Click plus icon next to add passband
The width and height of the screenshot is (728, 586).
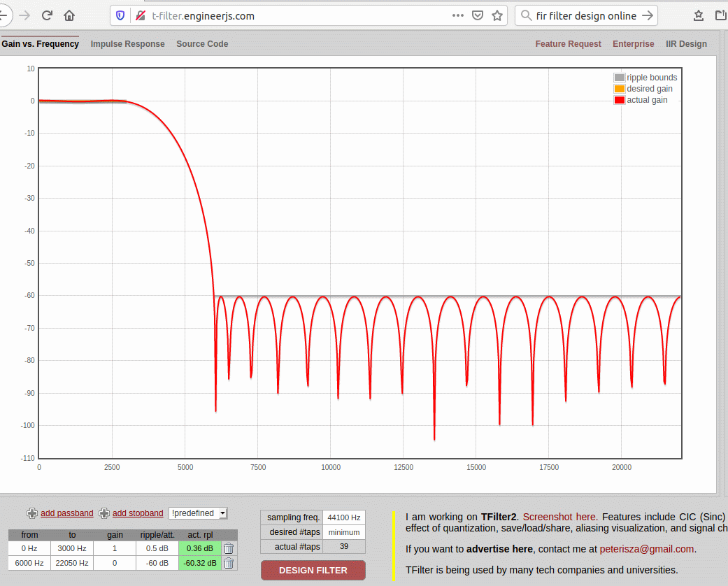tap(32, 513)
